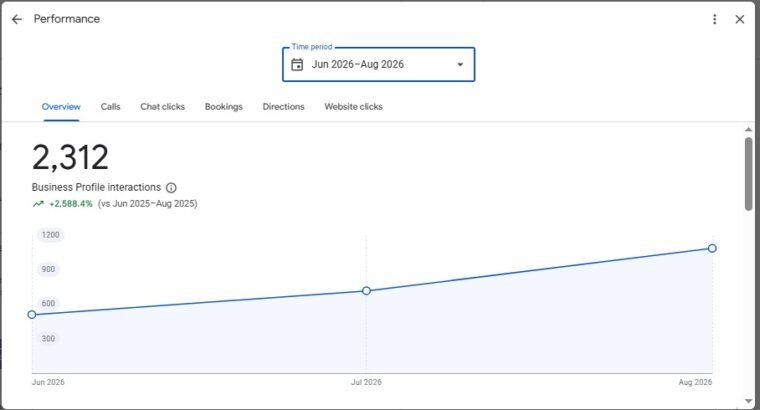Click the Performance title text
Image resolution: width=760 pixels, height=410 pixels.
coord(67,19)
